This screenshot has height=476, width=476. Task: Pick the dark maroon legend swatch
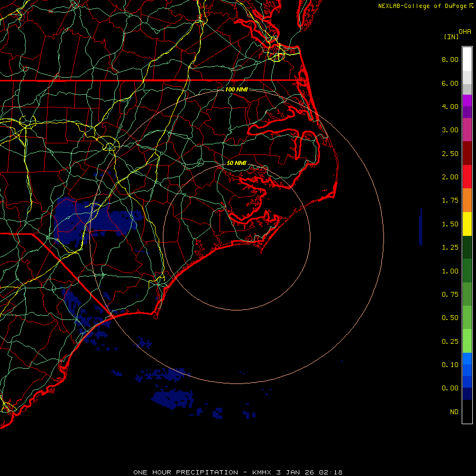tap(467, 153)
